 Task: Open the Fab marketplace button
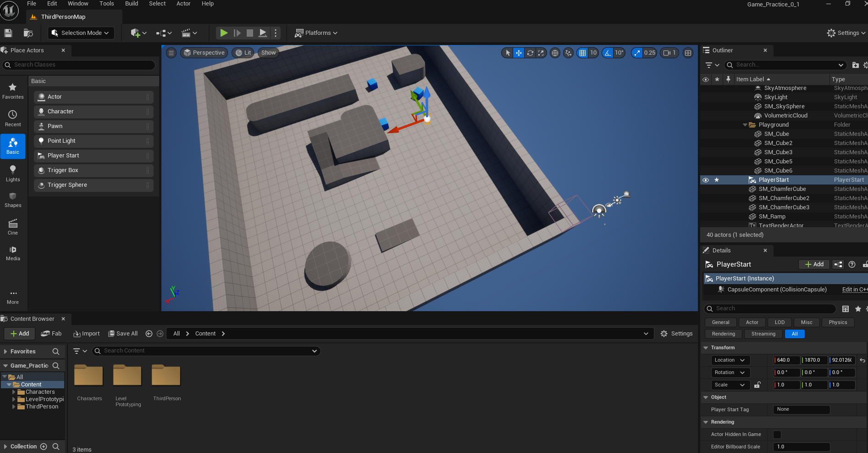click(x=51, y=334)
